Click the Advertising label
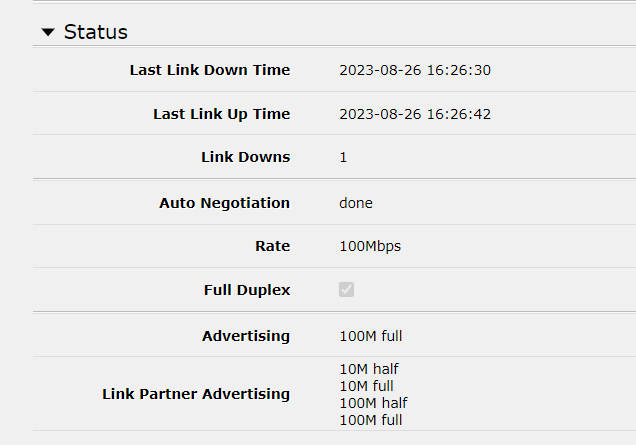The width and height of the screenshot is (636, 445). (246, 336)
